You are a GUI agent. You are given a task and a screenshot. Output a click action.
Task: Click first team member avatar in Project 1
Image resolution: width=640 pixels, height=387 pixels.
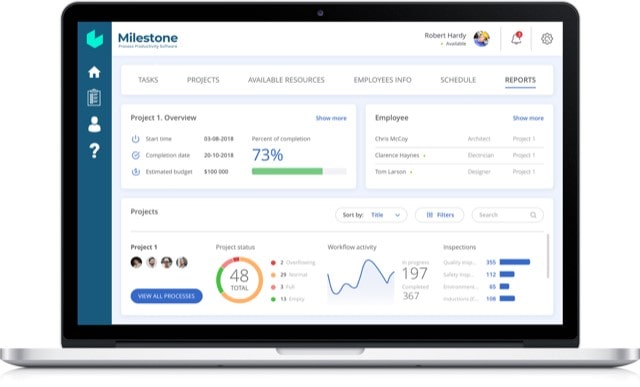(x=136, y=262)
